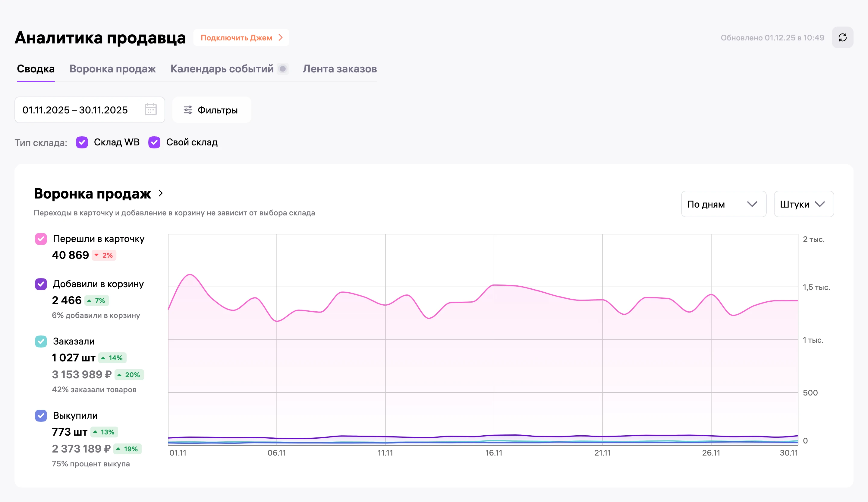Click 42% заказали товаров label
Image resolution: width=868 pixels, height=502 pixels.
point(94,389)
